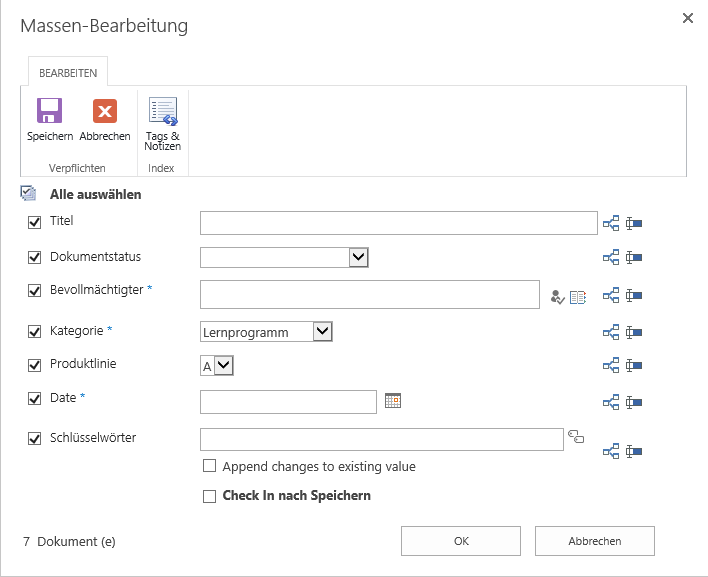Click check names icon beside Bevollmächtigter field

tap(558, 297)
